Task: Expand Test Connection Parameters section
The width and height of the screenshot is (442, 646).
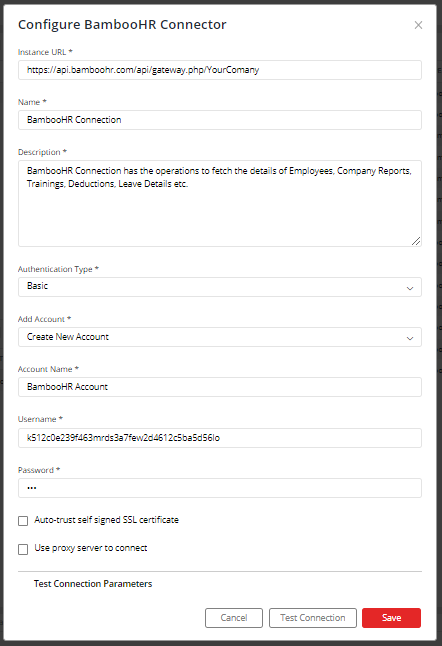Action: click(x=93, y=584)
